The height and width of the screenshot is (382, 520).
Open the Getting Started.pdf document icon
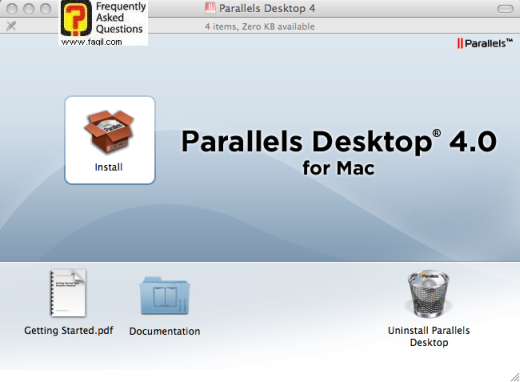(68, 293)
